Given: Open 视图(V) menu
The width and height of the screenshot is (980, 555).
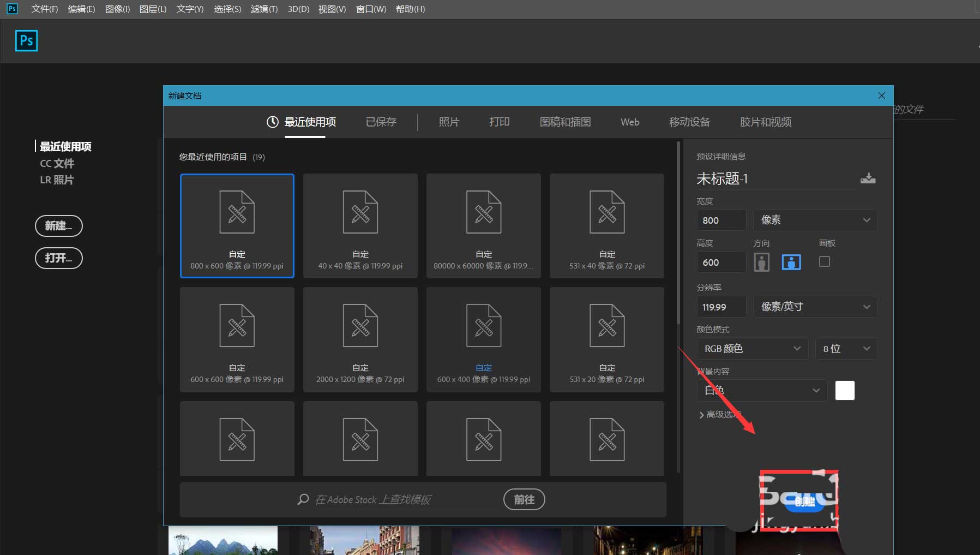Looking at the screenshot, I should tap(332, 9).
